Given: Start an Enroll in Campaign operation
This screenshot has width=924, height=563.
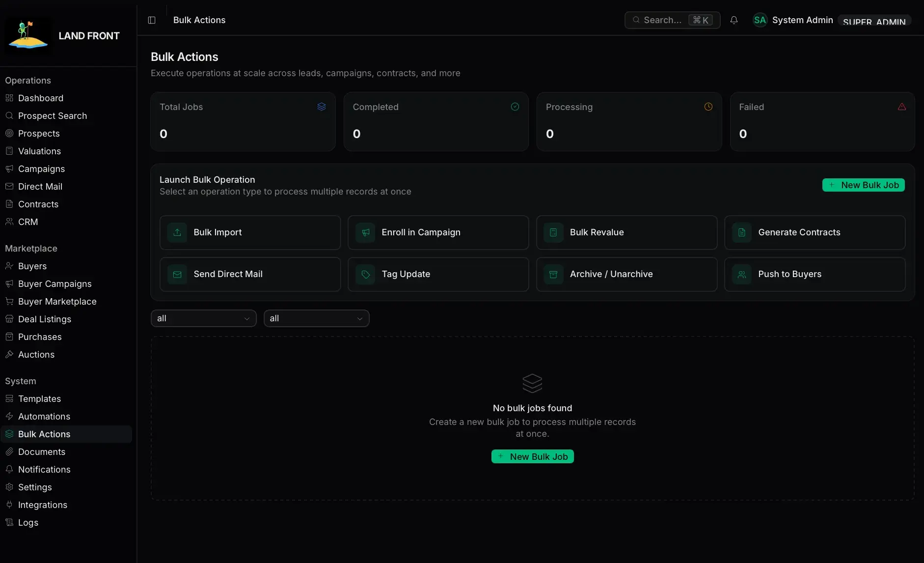Looking at the screenshot, I should (438, 232).
